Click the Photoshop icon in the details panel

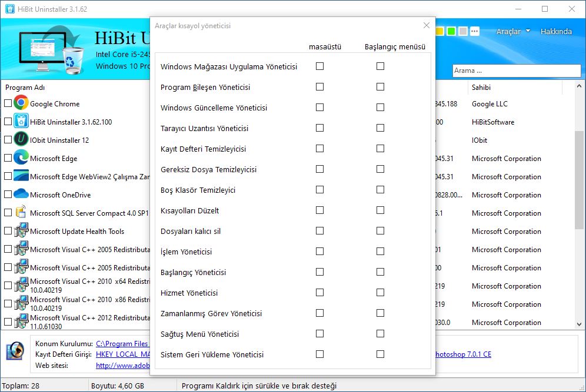pyautogui.click(x=15, y=351)
